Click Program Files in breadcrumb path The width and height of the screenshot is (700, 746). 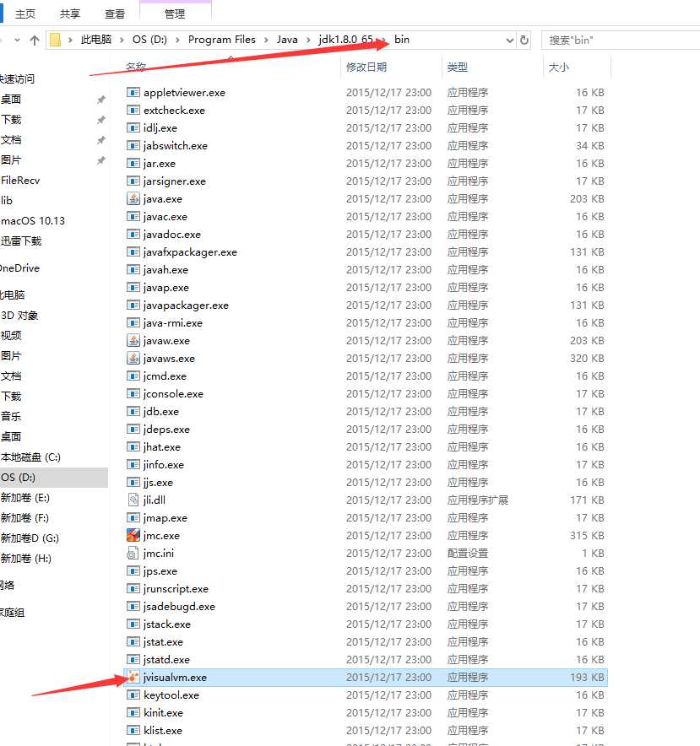(222, 40)
